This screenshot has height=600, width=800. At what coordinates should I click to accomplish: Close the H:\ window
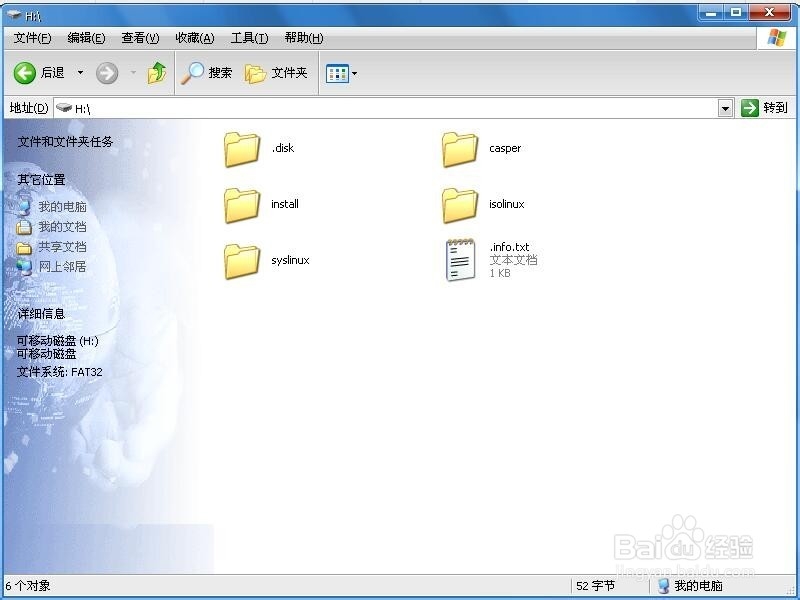[769, 13]
